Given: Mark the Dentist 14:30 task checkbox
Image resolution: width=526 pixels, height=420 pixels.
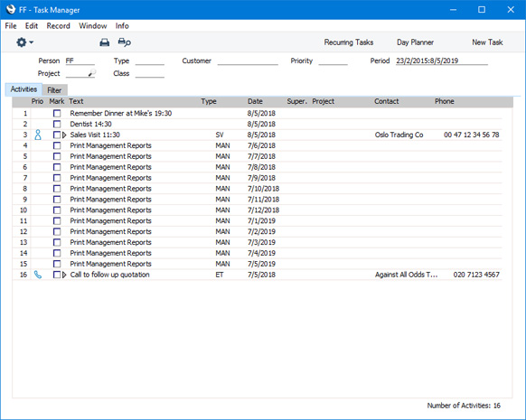Looking at the screenshot, I should pos(57,124).
